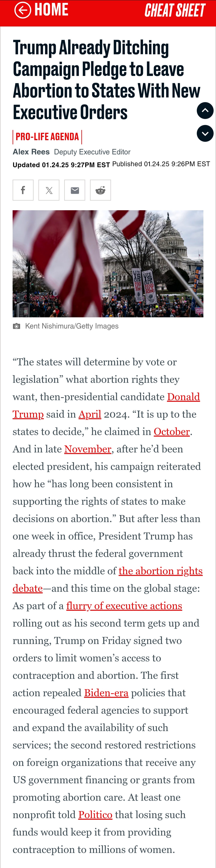216x868 pixels.
Task: Open the Cheat Sheet section
Action: (x=175, y=10)
